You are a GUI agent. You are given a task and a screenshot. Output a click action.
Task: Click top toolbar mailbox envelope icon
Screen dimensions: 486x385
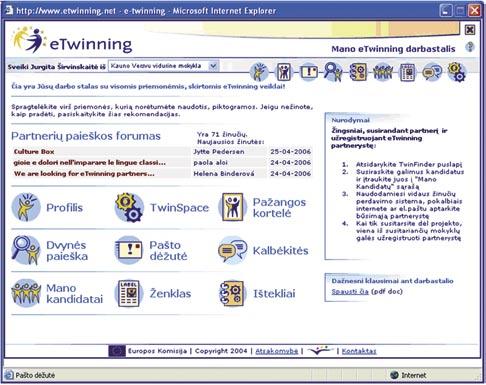coord(309,72)
